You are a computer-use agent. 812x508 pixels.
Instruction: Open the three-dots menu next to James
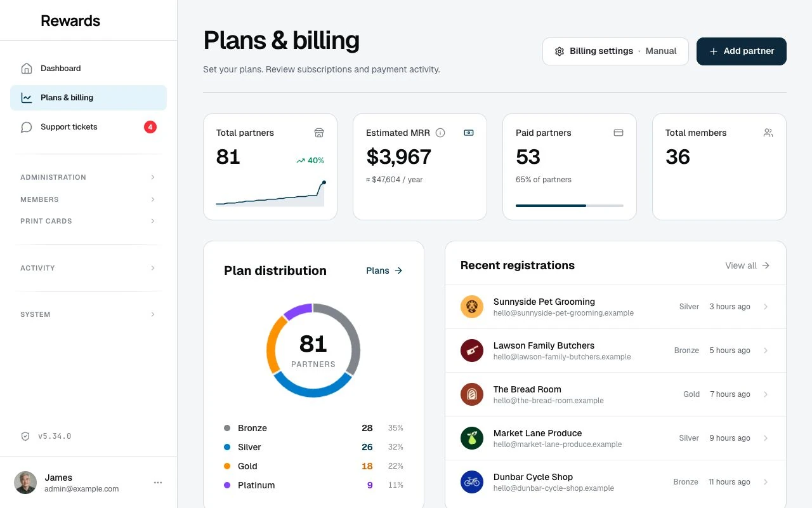pyautogui.click(x=158, y=483)
